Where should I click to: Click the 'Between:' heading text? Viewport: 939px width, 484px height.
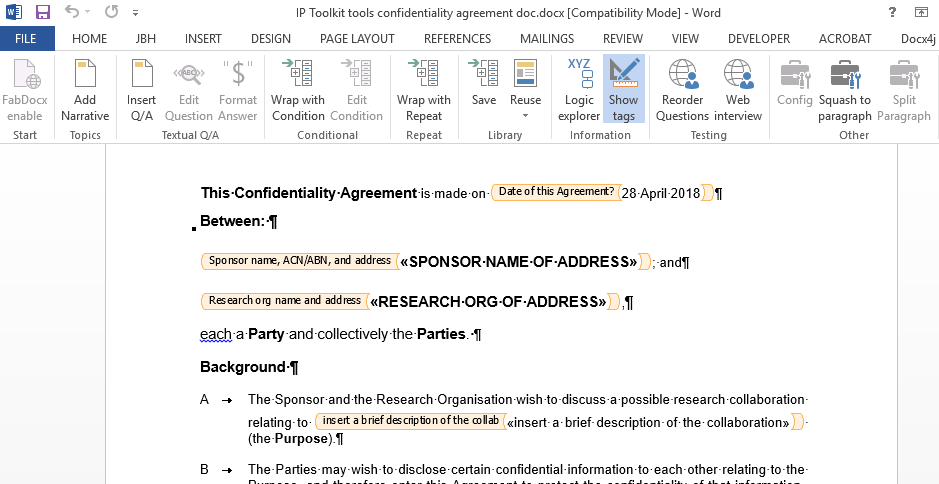click(232, 221)
